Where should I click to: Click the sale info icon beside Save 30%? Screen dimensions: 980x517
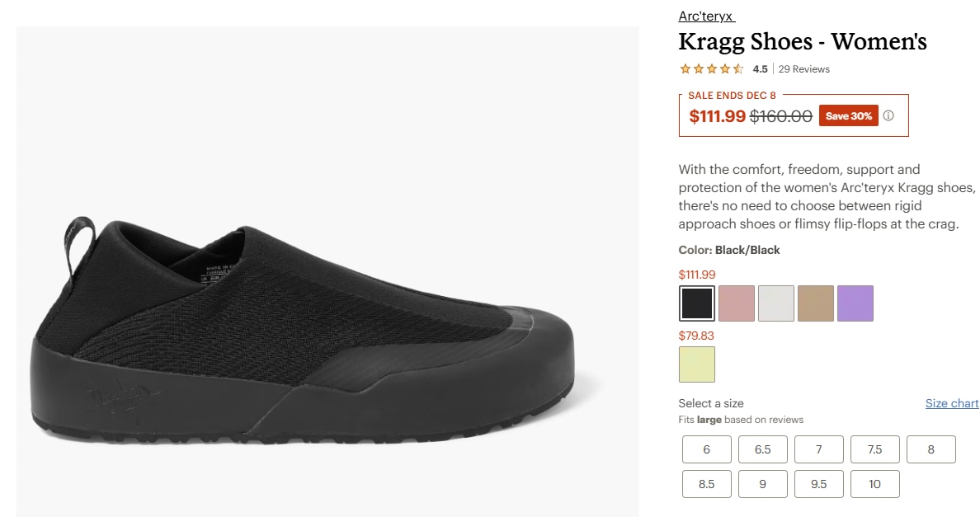888,116
